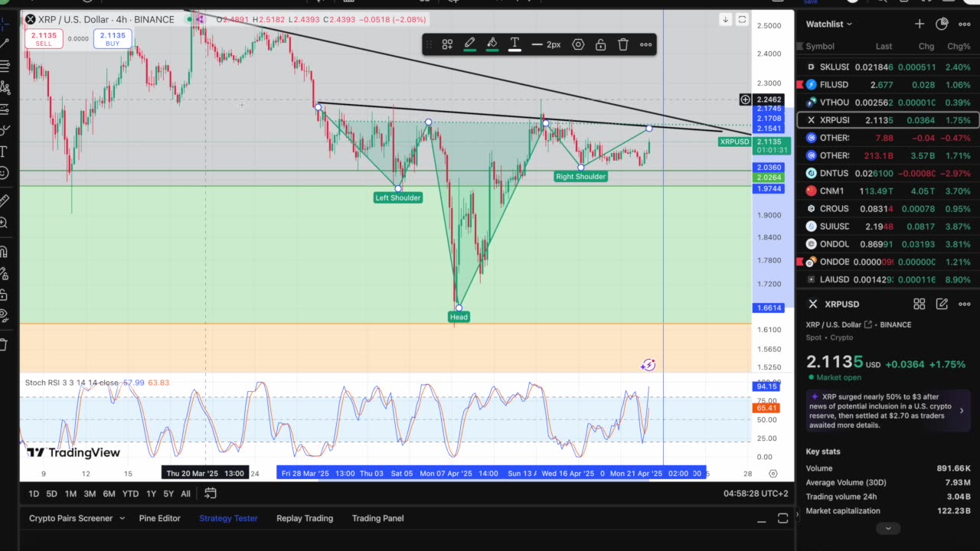Open emoji icons tool in sidebar
The height and width of the screenshot is (551, 980).
coord(5,173)
